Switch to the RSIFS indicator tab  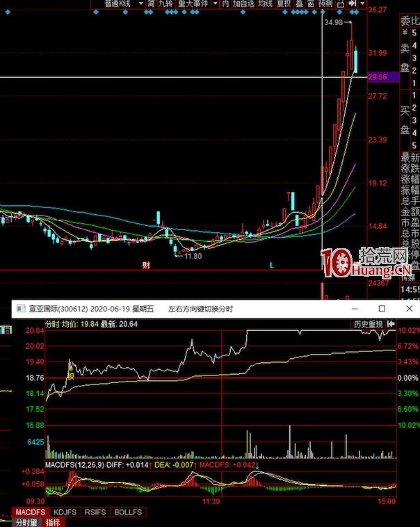coord(95,512)
